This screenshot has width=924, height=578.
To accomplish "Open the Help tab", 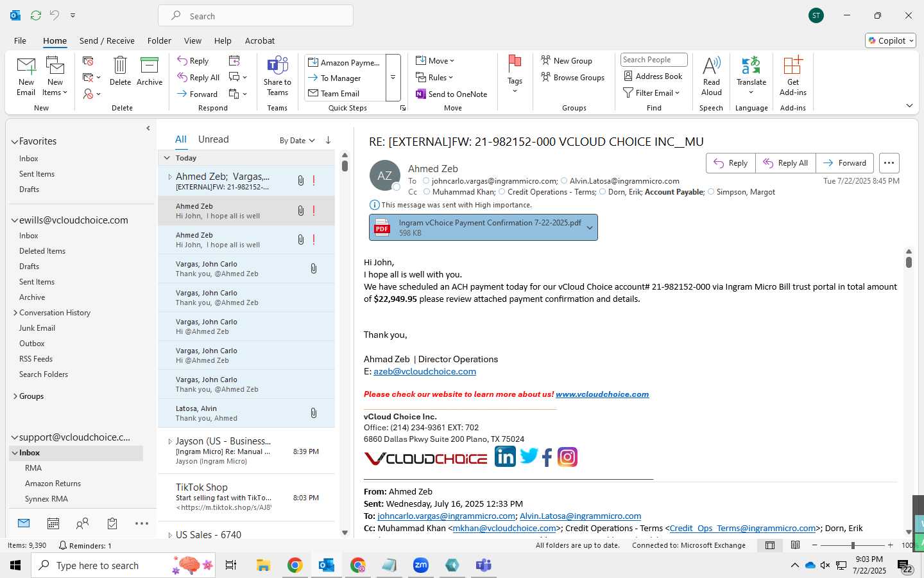I will pyautogui.click(x=223, y=40).
